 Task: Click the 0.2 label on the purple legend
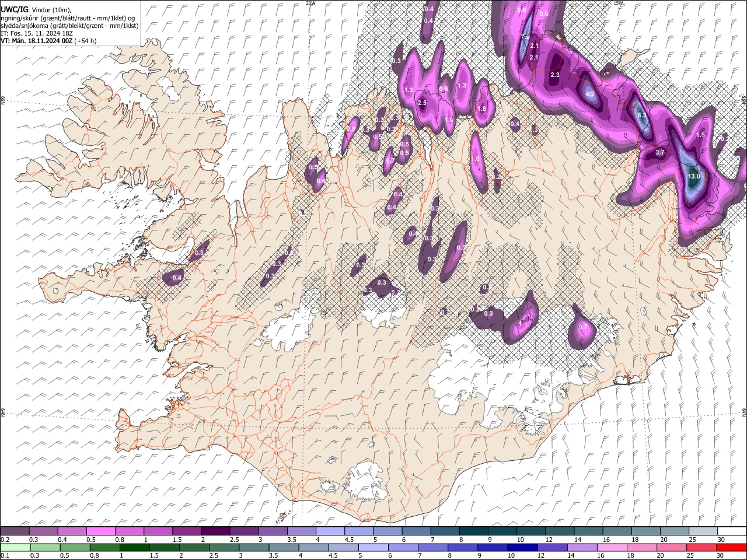point(4,540)
